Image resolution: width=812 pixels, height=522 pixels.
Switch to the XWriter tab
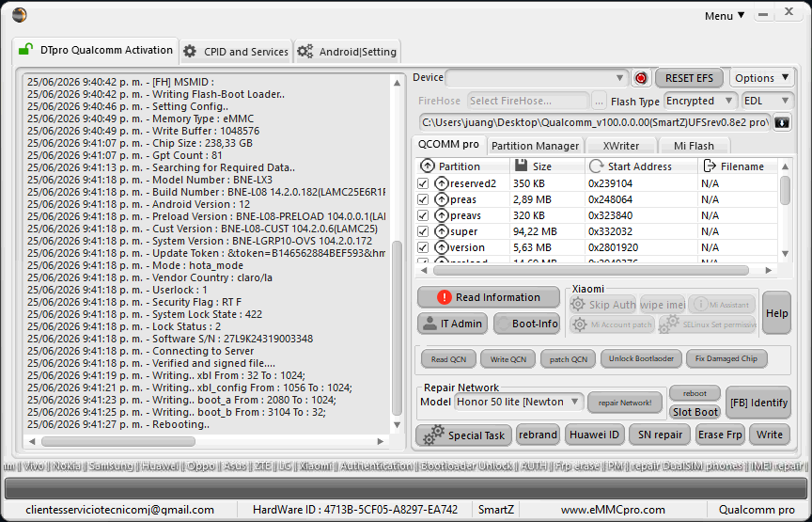click(620, 146)
